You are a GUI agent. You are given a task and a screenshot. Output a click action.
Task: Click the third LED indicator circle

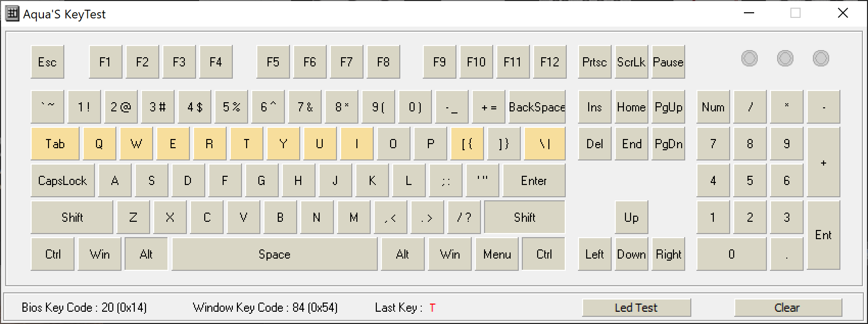(x=821, y=58)
